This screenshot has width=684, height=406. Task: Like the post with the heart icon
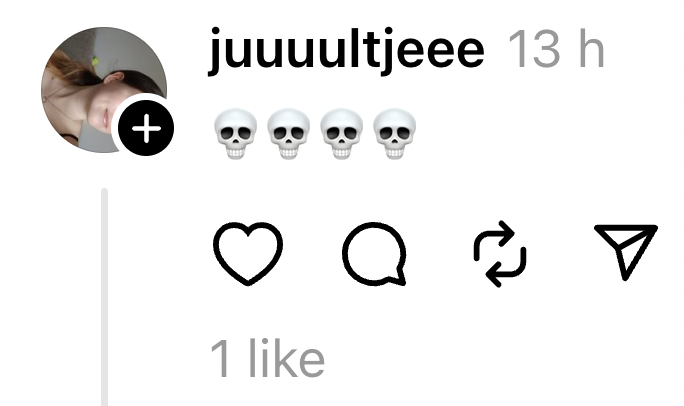pyautogui.click(x=248, y=253)
